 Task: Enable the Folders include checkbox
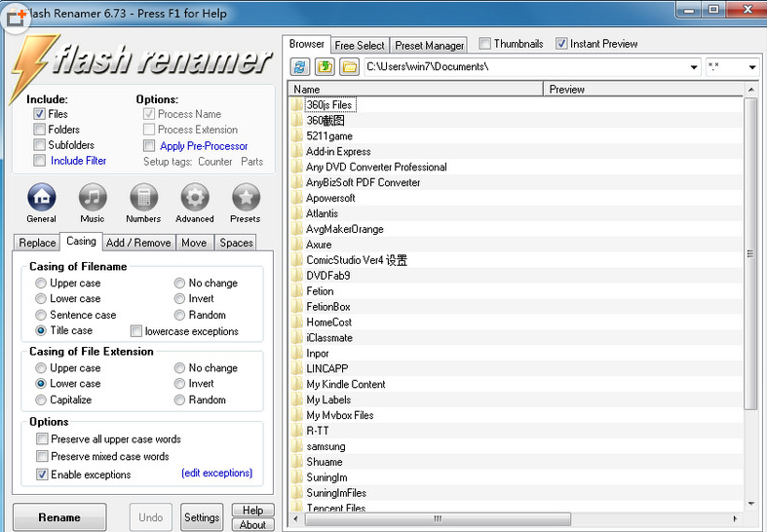point(39,130)
